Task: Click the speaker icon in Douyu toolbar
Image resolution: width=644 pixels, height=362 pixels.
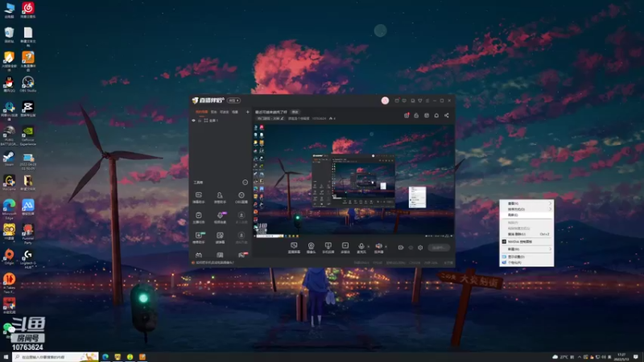Action: tap(378, 247)
